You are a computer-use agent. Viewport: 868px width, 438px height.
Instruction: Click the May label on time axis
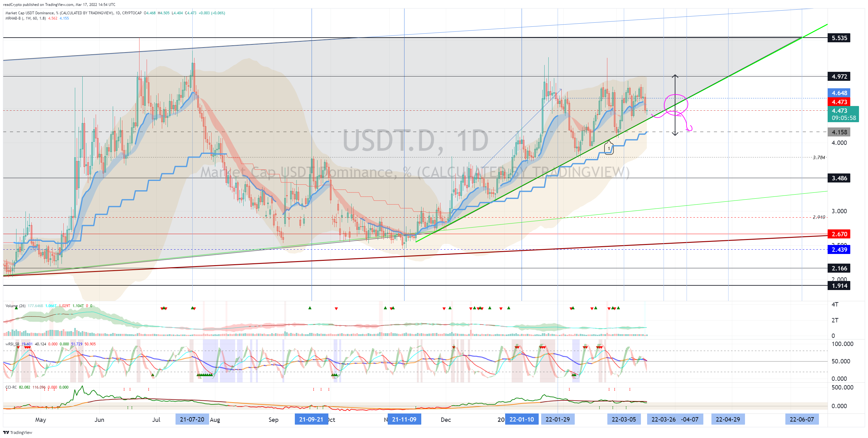[x=40, y=420]
